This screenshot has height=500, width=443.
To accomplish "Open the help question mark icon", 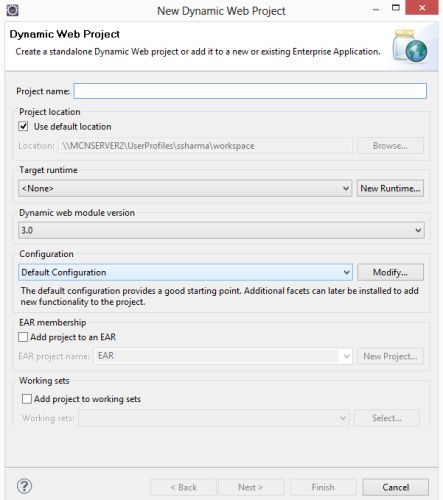I will pos(24,486).
